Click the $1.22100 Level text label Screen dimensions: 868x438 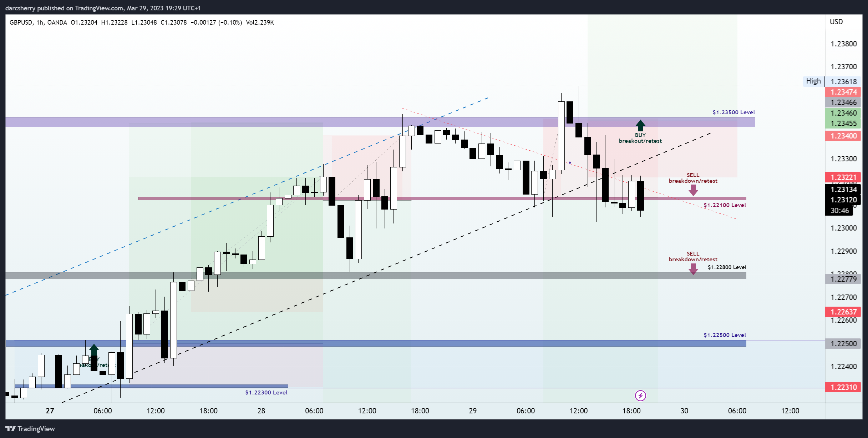click(725, 205)
